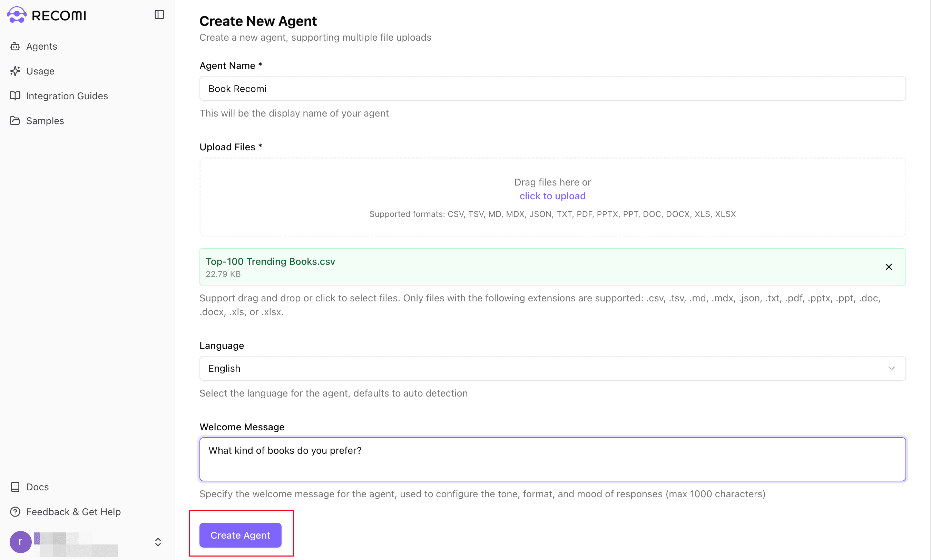The image size is (931, 560).
Task: Open the Usage menu item
Action: [x=40, y=71]
